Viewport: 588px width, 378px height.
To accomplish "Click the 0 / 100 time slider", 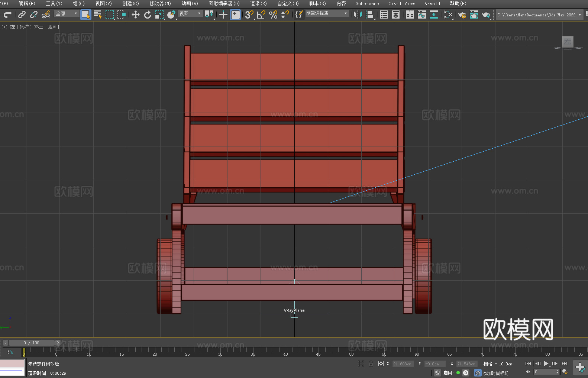I will tap(31, 343).
